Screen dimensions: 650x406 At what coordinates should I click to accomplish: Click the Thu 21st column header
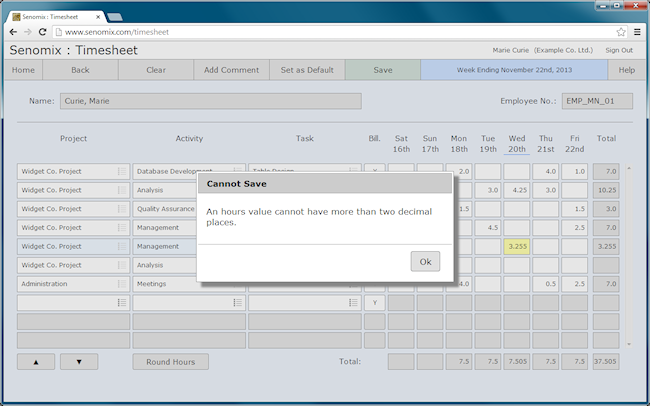[x=546, y=143]
